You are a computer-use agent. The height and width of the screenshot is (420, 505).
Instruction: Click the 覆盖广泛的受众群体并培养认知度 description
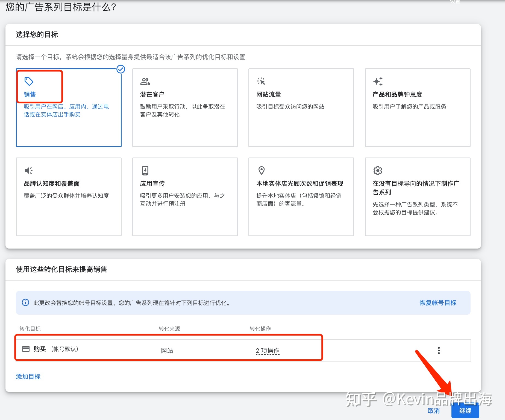pyautogui.click(x=66, y=196)
